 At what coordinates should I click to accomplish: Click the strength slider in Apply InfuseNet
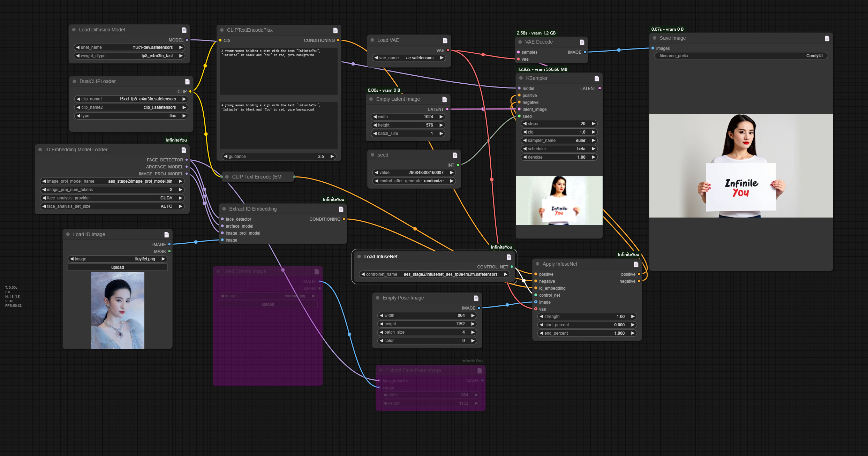click(587, 317)
